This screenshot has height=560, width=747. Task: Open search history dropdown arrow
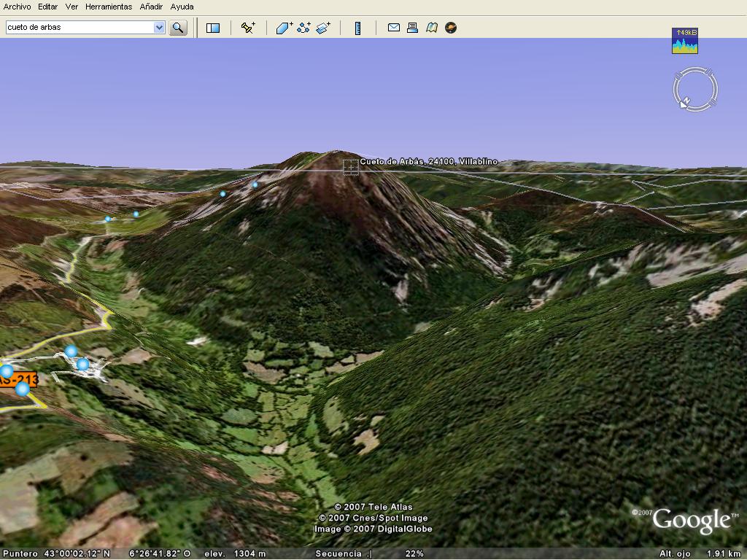click(x=159, y=28)
